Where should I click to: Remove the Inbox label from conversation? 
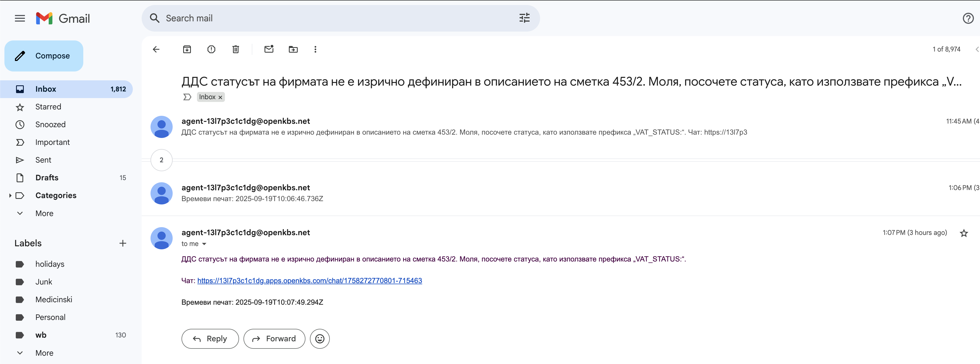[x=220, y=98]
